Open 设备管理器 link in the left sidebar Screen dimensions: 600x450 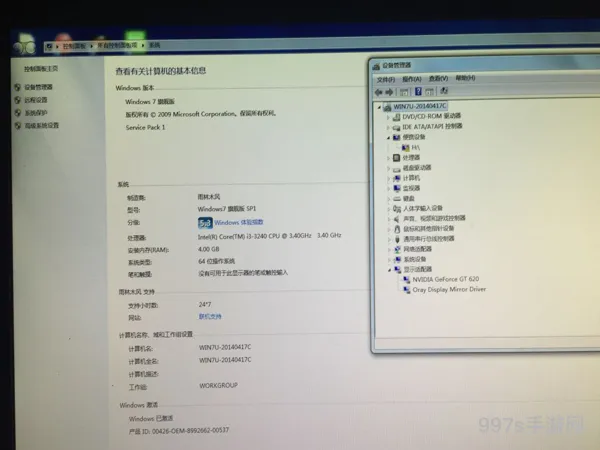pyautogui.click(x=39, y=87)
